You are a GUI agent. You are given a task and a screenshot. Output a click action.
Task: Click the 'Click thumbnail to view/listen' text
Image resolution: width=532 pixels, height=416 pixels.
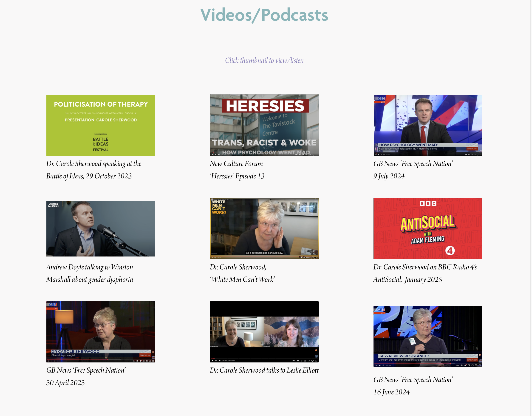point(264,60)
